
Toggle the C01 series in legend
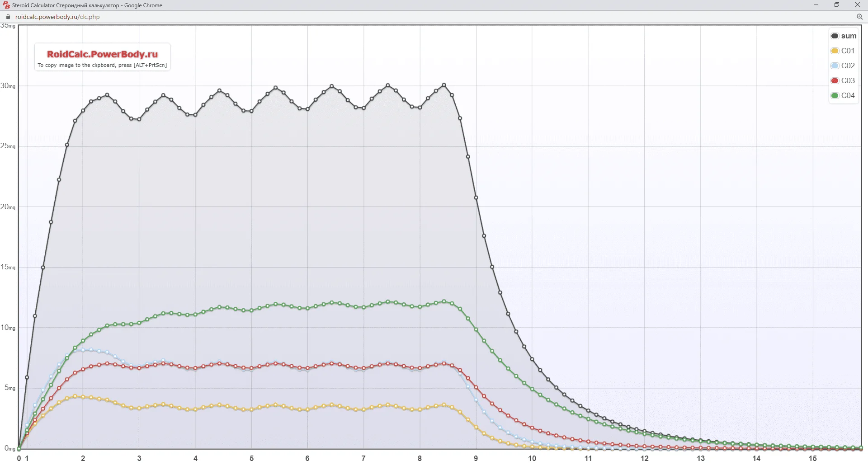click(x=843, y=51)
